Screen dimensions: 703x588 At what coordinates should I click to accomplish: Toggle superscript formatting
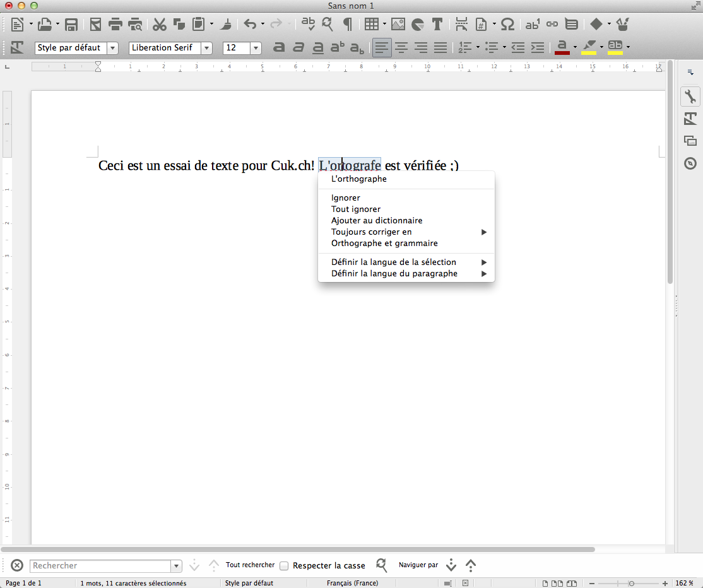(x=338, y=47)
